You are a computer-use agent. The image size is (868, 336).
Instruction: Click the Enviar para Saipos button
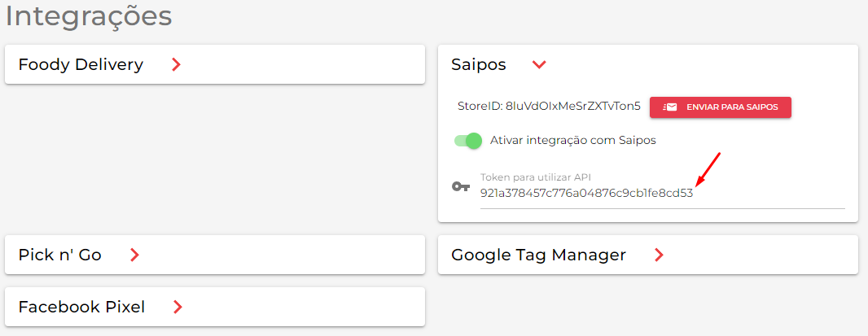tap(720, 107)
